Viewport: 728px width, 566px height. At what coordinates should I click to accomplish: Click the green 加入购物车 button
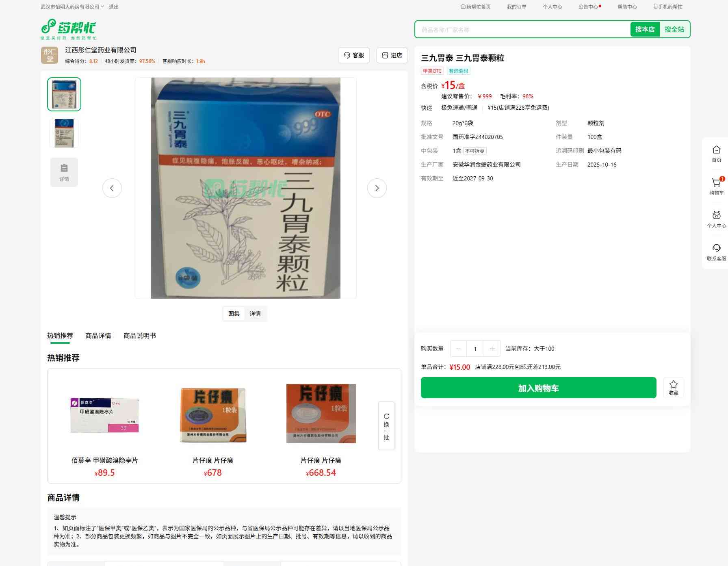click(538, 388)
